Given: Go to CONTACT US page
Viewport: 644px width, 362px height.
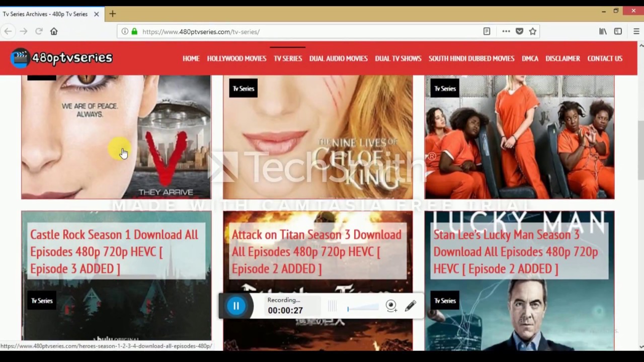Looking at the screenshot, I should point(605,58).
